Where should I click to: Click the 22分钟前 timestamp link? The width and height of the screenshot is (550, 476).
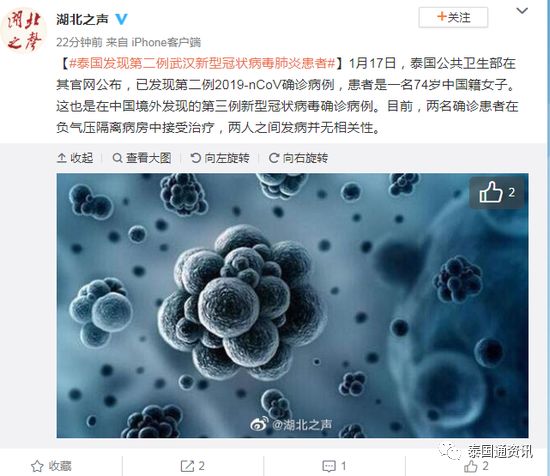pyautogui.click(x=79, y=42)
